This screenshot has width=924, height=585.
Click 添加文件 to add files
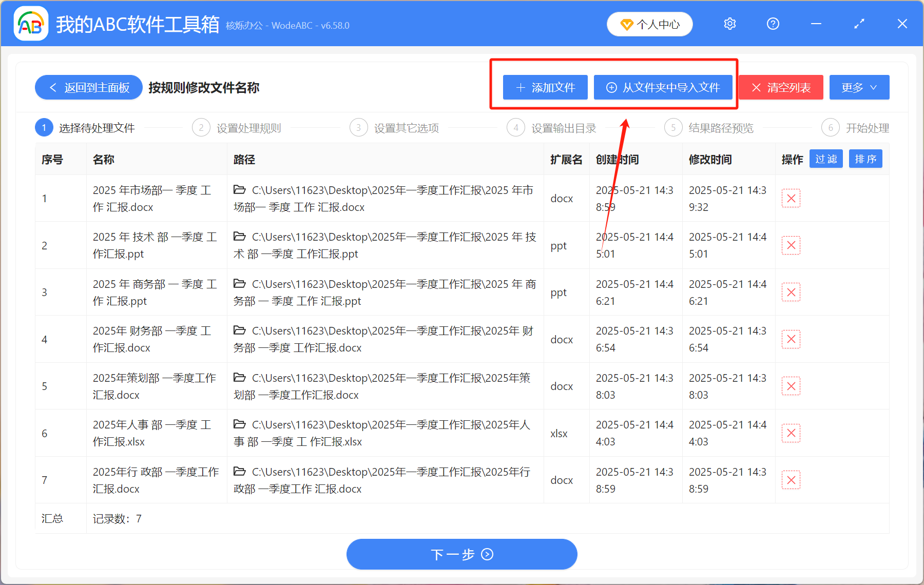[545, 87]
